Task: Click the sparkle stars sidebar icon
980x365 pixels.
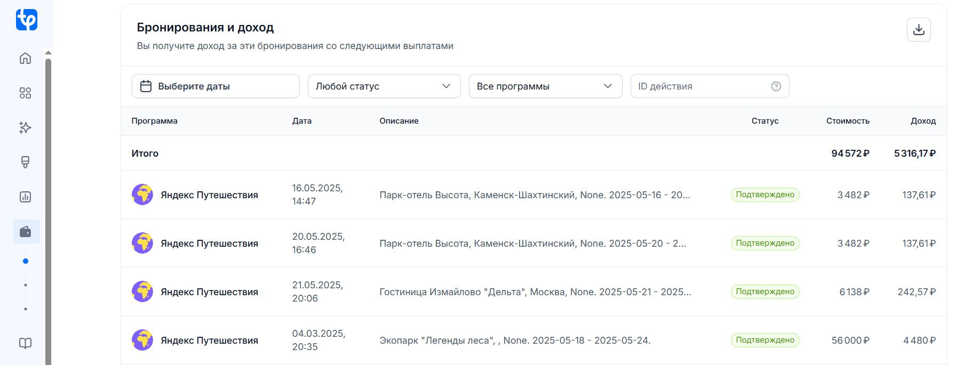Action: (x=26, y=128)
